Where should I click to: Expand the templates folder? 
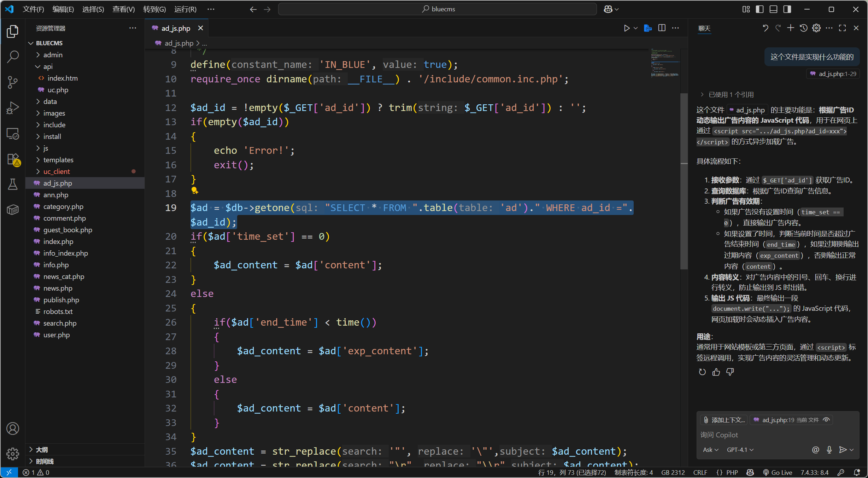click(58, 160)
